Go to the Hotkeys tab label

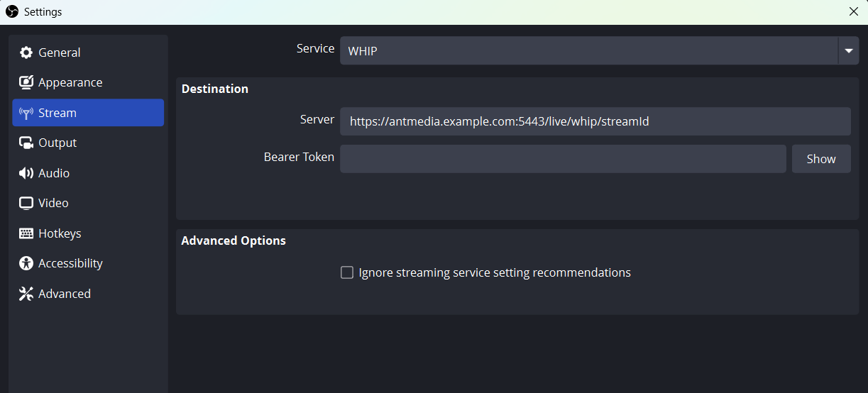point(60,233)
